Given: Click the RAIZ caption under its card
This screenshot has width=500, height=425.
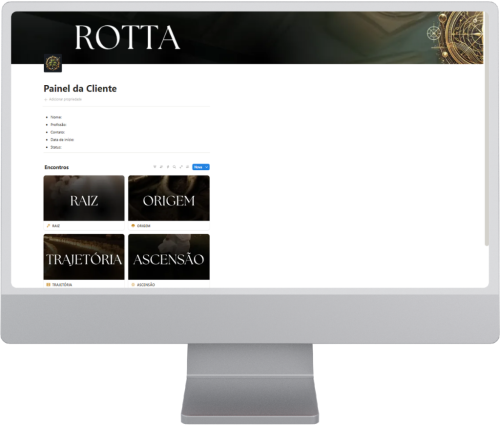Looking at the screenshot, I should click(56, 226).
